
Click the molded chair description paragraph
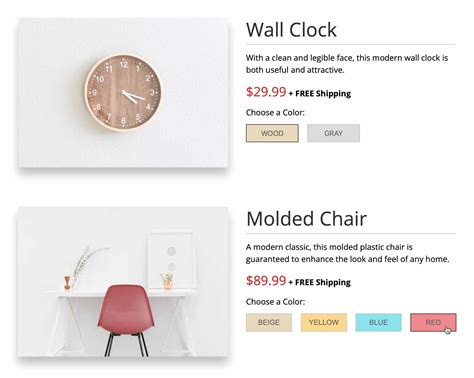(x=348, y=253)
